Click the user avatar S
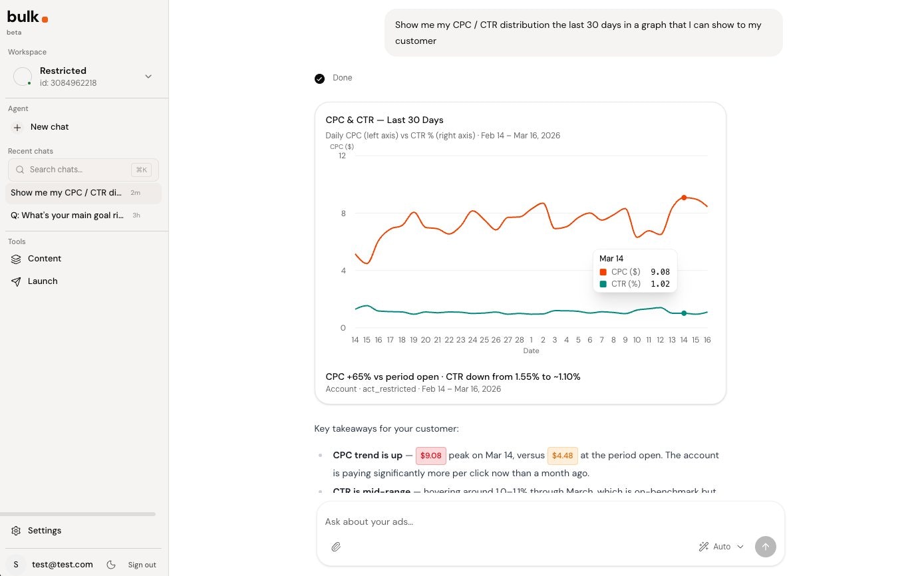 coord(16,565)
